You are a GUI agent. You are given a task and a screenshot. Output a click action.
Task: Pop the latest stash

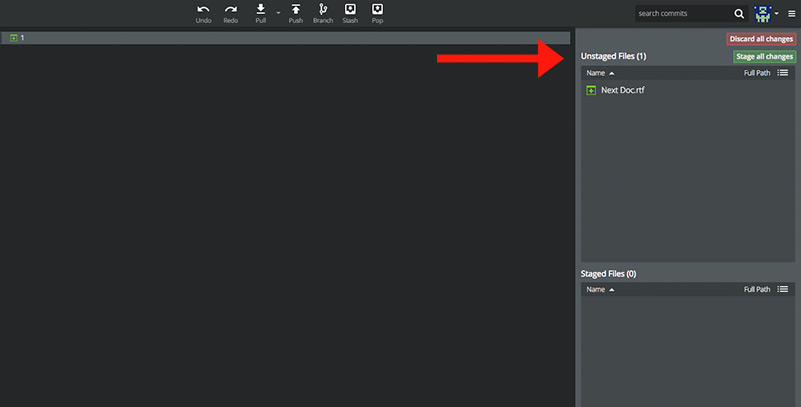(377, 14)
